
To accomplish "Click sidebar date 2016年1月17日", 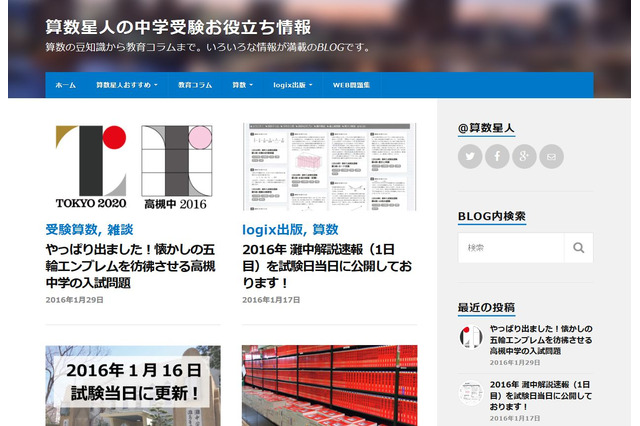I will click(x=515, y=418).
